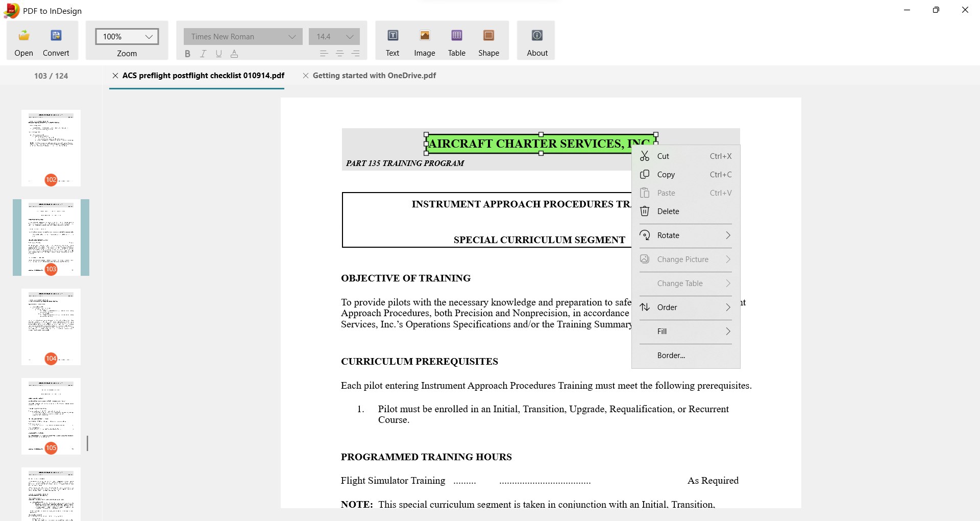The width and height of the screenshot is (980, 521).
Task: Toggle Italic formatting
Action: pyautogui.click(x=203, y=54)
